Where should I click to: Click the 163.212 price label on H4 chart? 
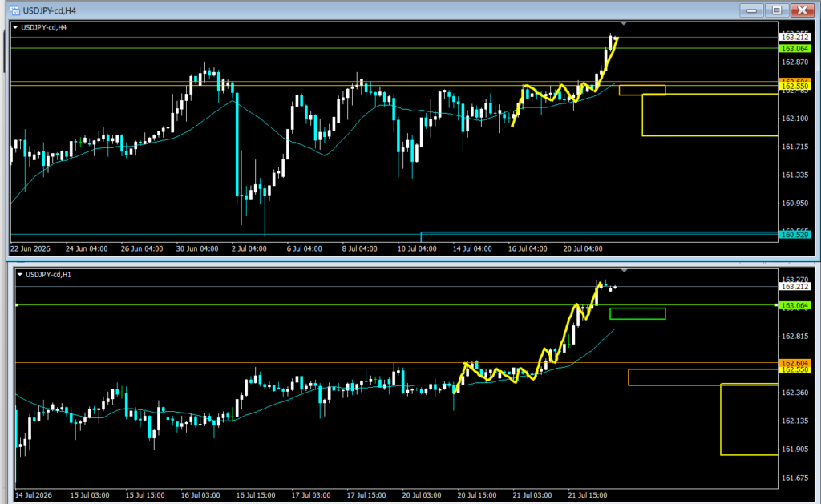(x=795, y=37)
